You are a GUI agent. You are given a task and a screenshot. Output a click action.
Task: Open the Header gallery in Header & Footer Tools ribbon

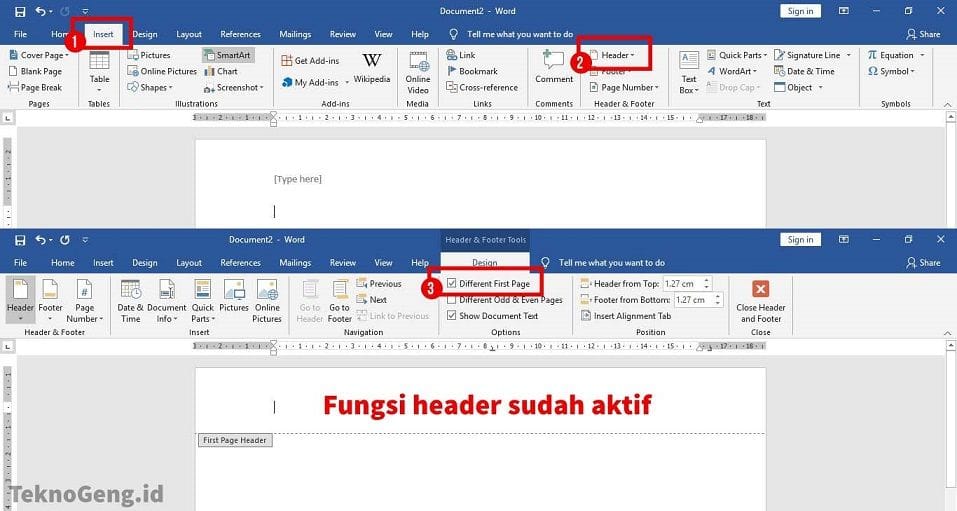(20, 300)
